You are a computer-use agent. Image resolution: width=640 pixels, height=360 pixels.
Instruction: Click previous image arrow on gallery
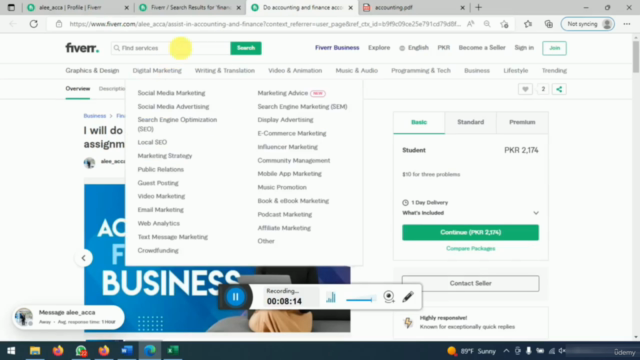pos(84,258)
